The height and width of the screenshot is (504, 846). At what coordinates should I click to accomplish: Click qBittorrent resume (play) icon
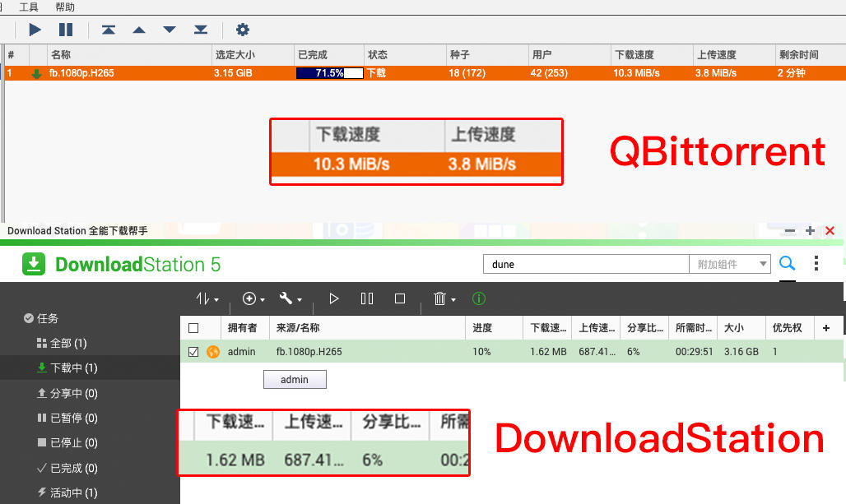tap(35, 30)
